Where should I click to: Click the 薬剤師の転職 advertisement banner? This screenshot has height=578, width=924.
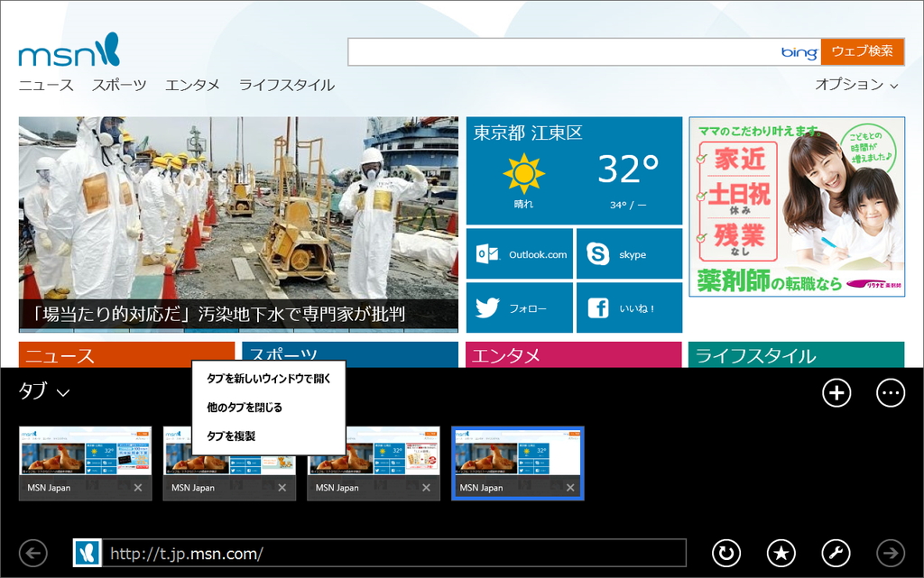[797, 206]
